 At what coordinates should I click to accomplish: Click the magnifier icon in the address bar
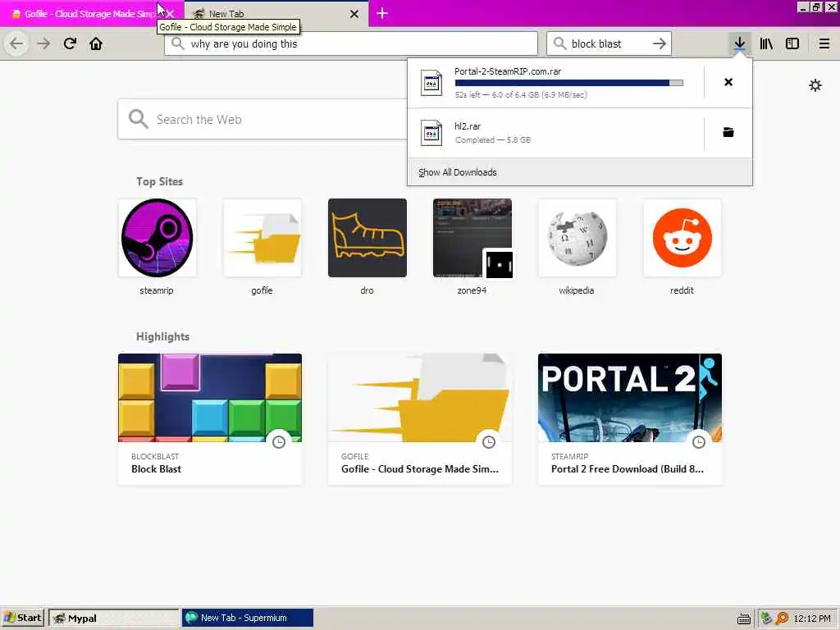178,43
